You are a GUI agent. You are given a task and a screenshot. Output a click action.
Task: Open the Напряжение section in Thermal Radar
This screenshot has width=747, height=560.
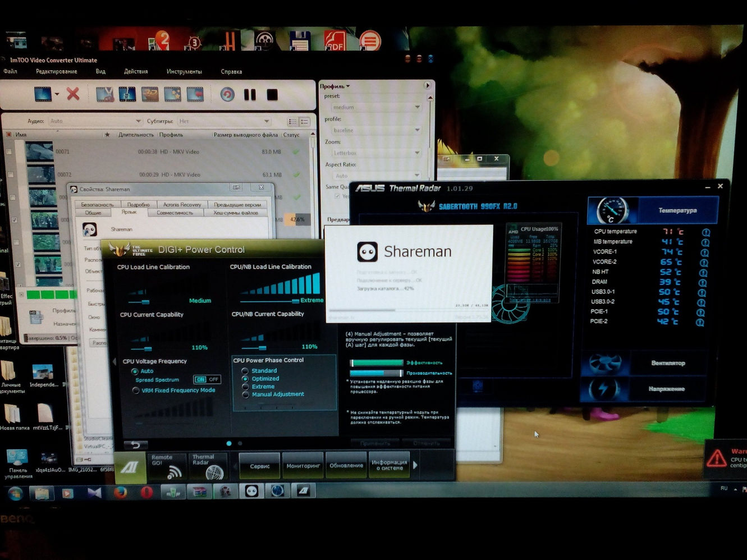click(x=646, y=388)
